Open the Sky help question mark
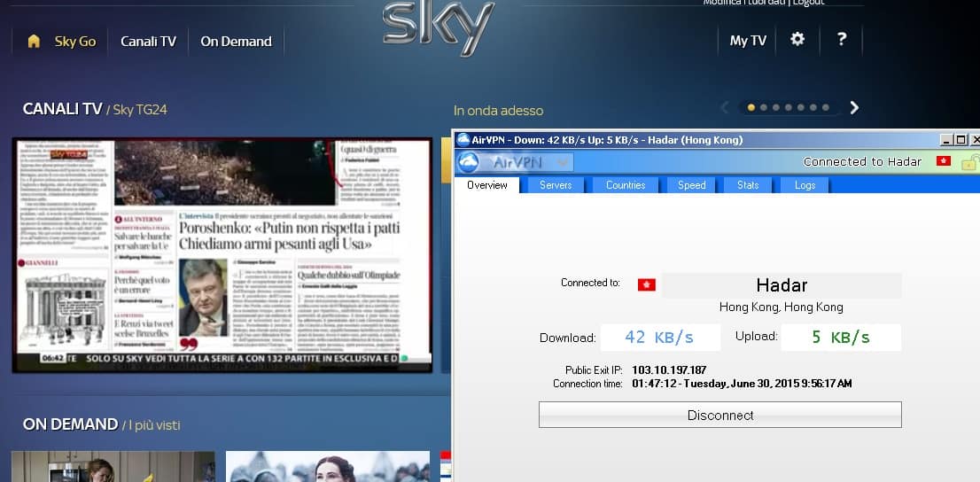 pos(842,39)
